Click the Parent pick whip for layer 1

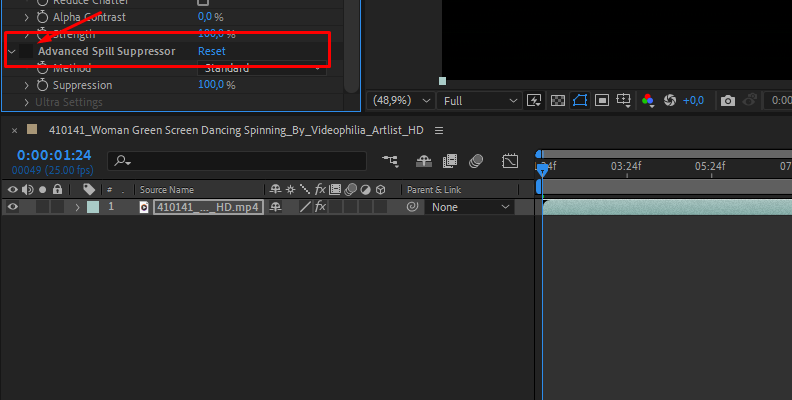(412, 207)
